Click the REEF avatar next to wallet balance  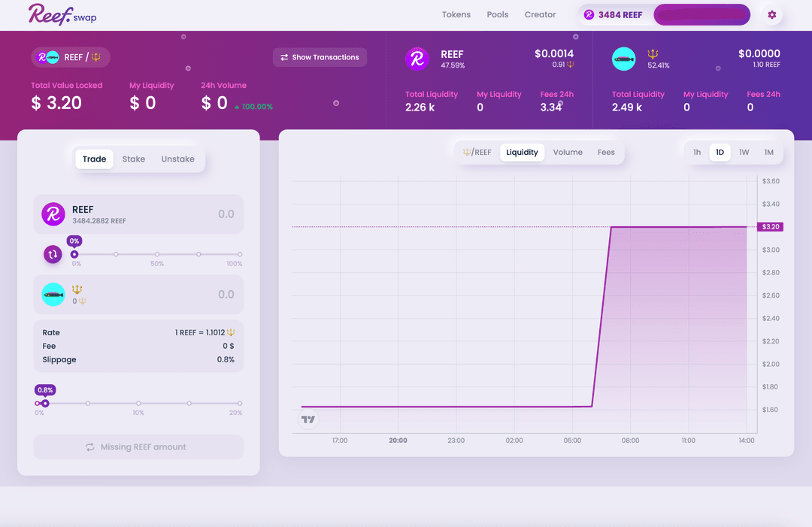click(591, 14)
